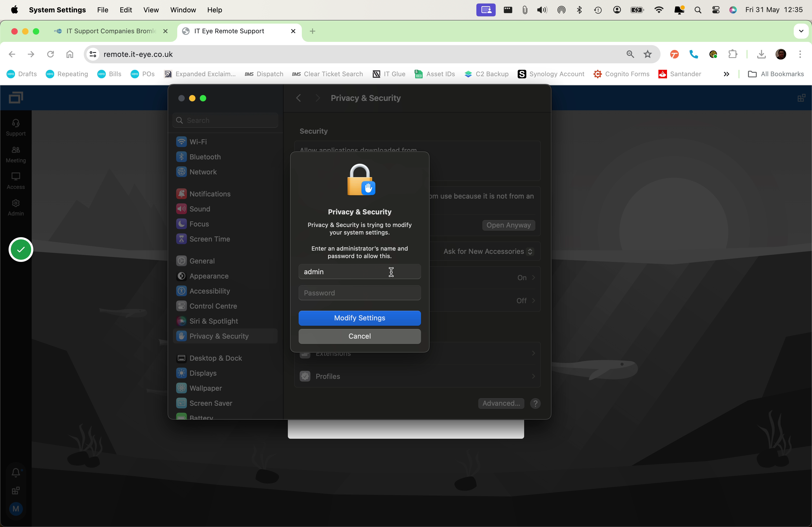Open the help question mark button

[535, 403]
